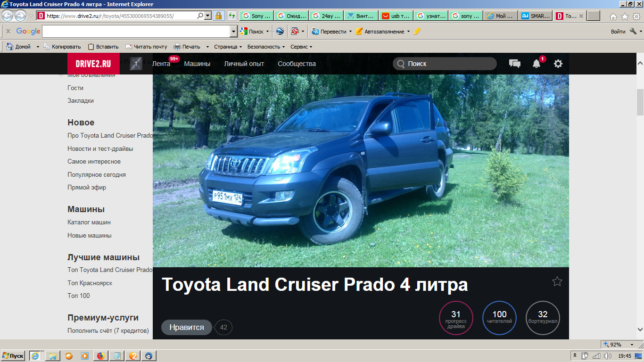This screenshot has width=644, height=362.
Task: Open messages on DRIVE2 header
Action: tap(514, 63)
